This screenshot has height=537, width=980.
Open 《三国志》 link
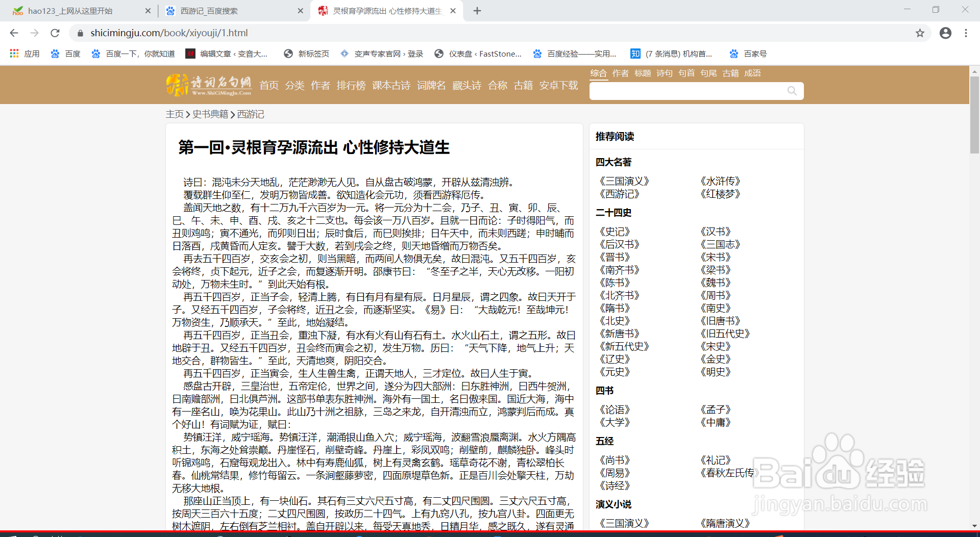pyautogui.click(x=720, y=244)
